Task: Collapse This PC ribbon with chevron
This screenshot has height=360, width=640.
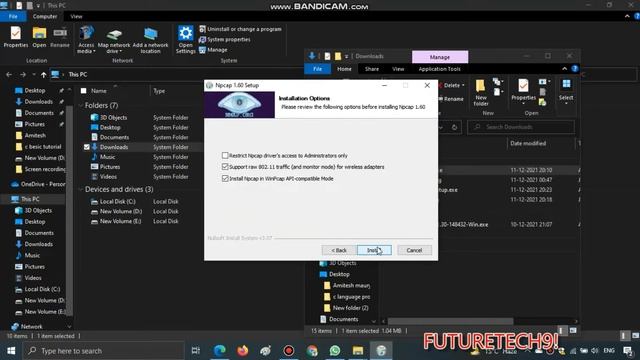Action: pyautogui.click(x=627, y=16)
